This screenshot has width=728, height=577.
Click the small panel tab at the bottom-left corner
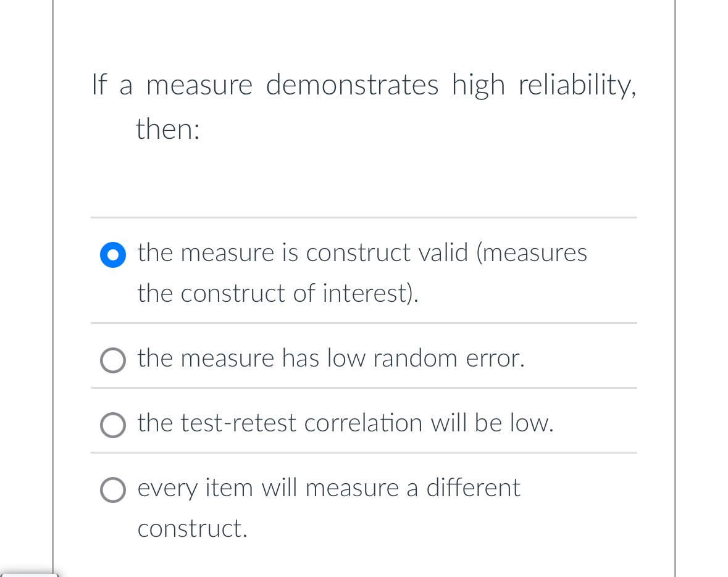point(29,575)
